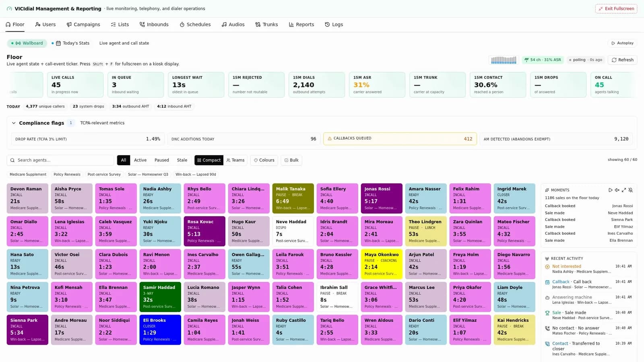644x362 pixels.
Task: Click the 54 ch · 31% ASR badge
Action: click(542, 60)
